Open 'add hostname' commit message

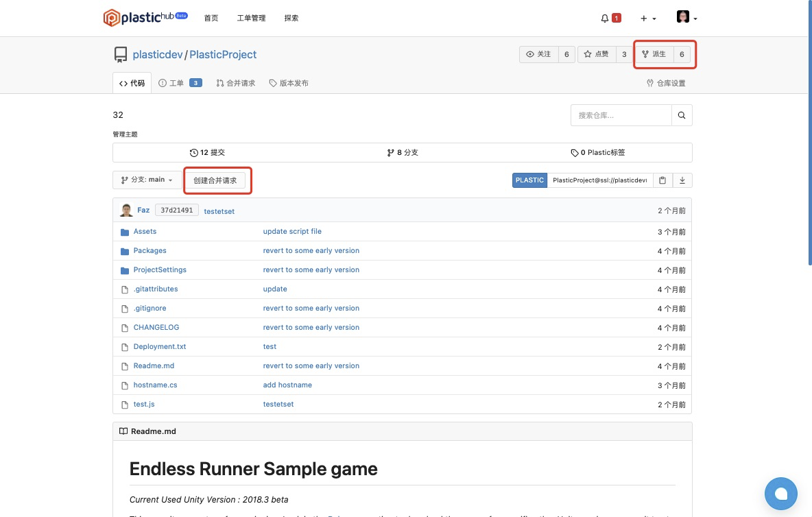(287, 385)
